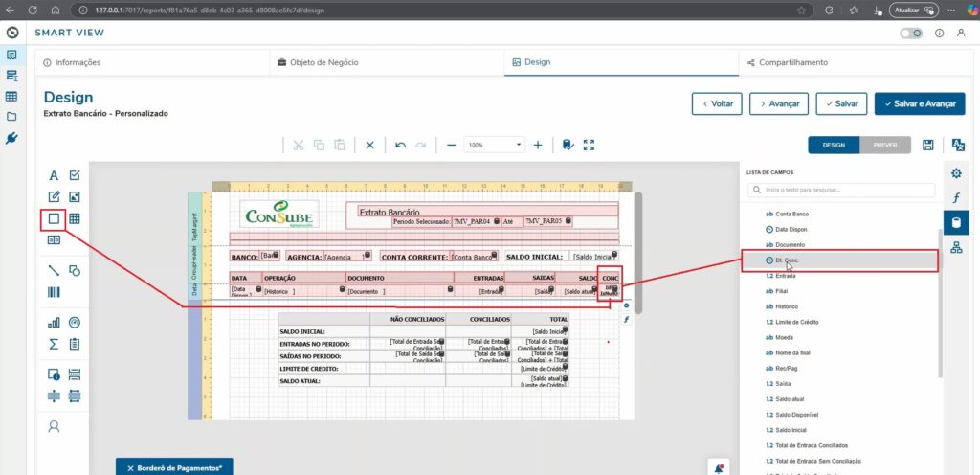Screen dimensions: 980x475
Task: Open the Informações tab
Action: pos(152,62)
